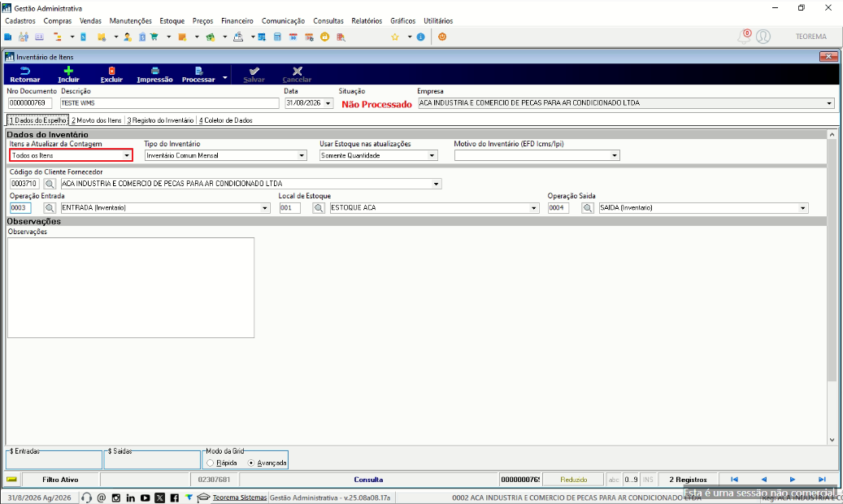The height and width of the screenshot is (504, 843).
Task: Open the Impressão printer icon
Action: [x=154, y=71]
